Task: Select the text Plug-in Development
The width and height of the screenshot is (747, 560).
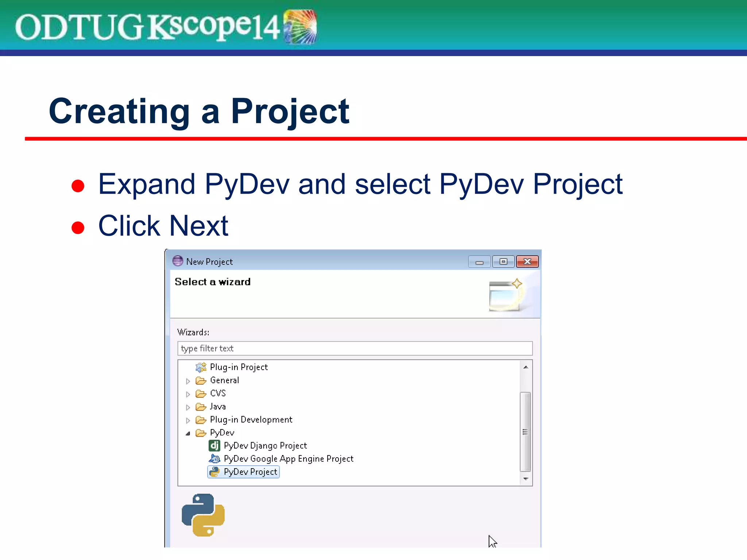Action: pyautogui.click(x=251, y=420)
